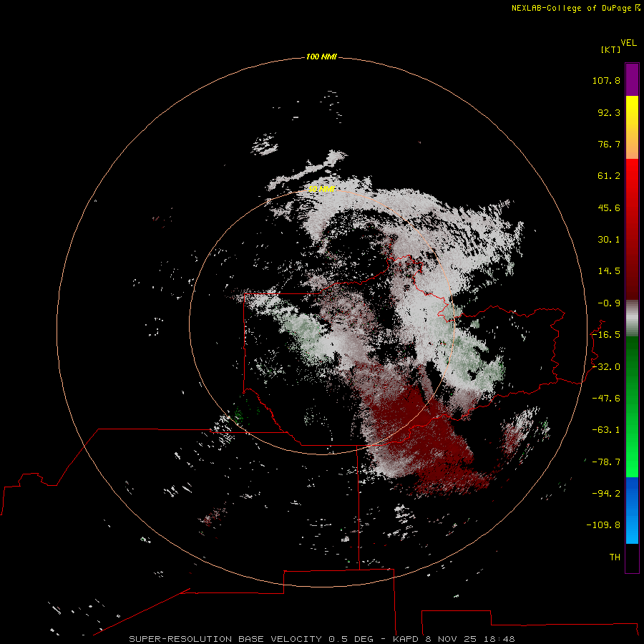Click the 76.7 velocity scale value
644x644 pixels.
pos(609,144)
